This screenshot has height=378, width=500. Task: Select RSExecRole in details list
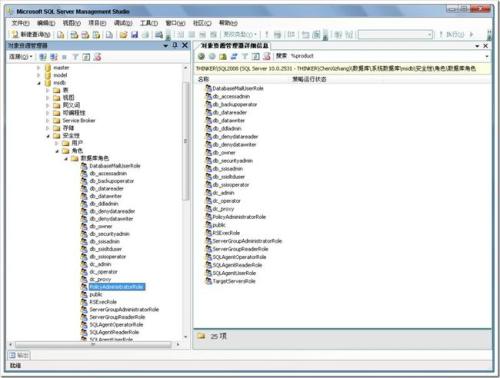point(226,233)
